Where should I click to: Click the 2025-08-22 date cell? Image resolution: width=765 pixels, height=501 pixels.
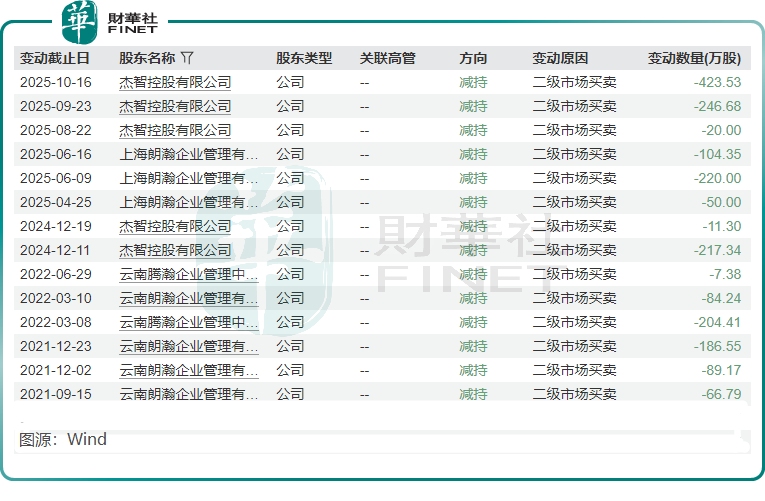click(55, 130)
